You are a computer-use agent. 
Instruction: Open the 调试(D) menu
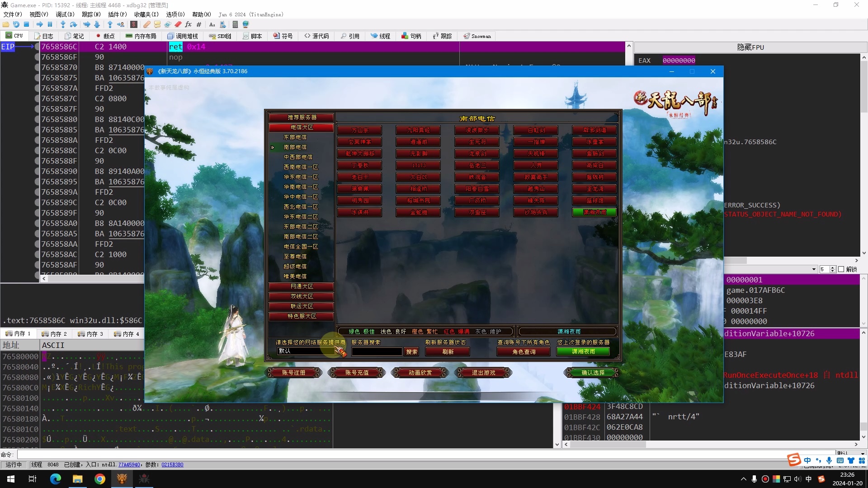(65, 14)
